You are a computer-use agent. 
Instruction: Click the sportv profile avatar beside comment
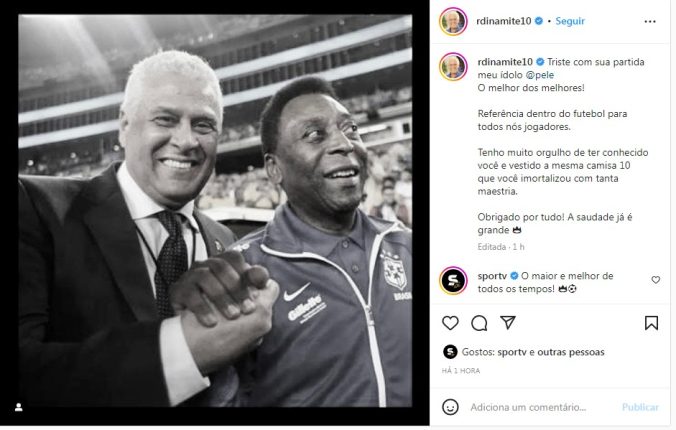point(453,281)
